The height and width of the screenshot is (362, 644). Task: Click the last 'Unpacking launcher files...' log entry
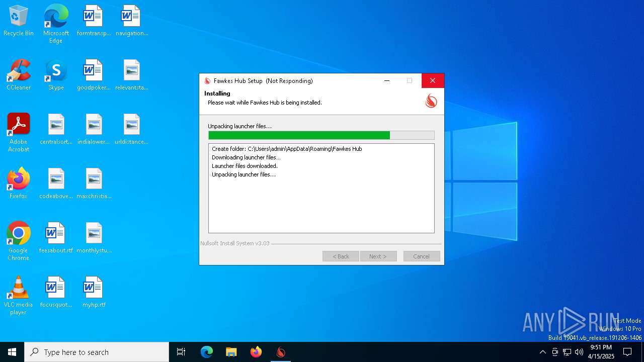pos(244,174)
